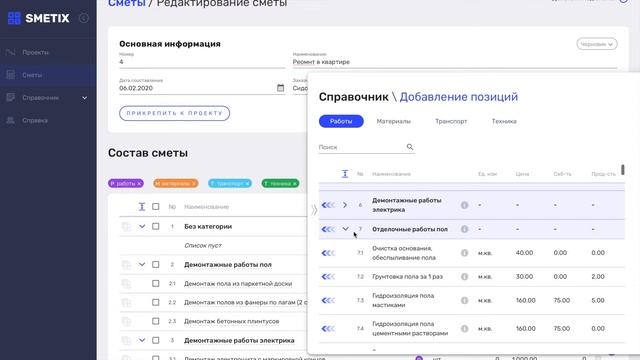Show info for Грунтовка пола row
The width and height of the screenshot is (640, 360).
tap(464, 277)
